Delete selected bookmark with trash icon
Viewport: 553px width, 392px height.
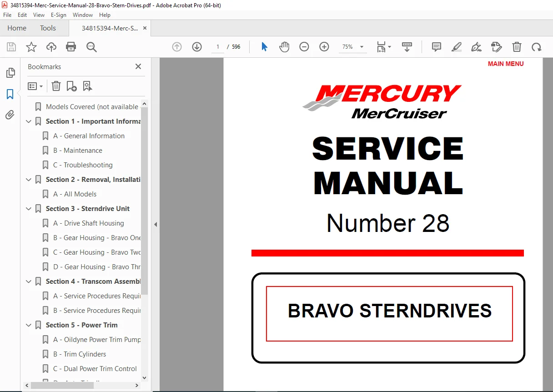pyautogui.click(x=56, y=86)
